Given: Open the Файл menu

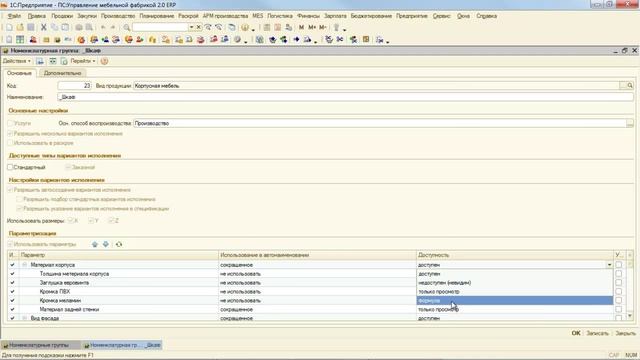Looking at the screenshot, I should point(14,16).
